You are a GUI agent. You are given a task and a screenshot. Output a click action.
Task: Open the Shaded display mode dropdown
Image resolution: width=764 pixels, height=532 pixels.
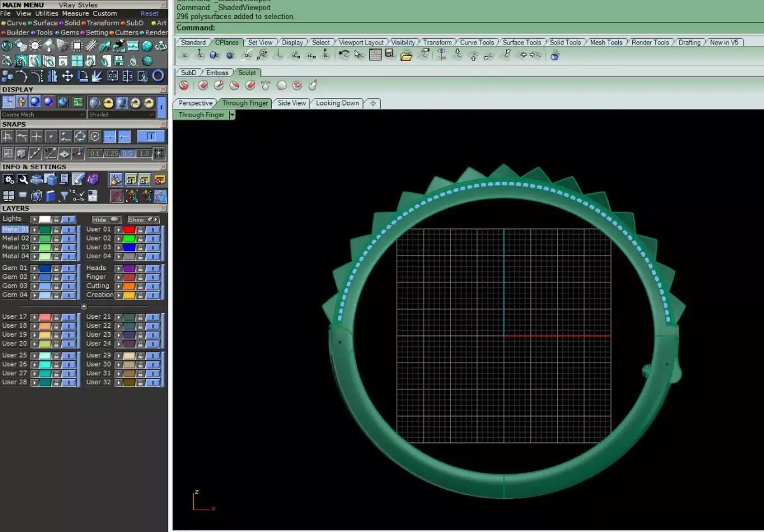coord(122,115)
